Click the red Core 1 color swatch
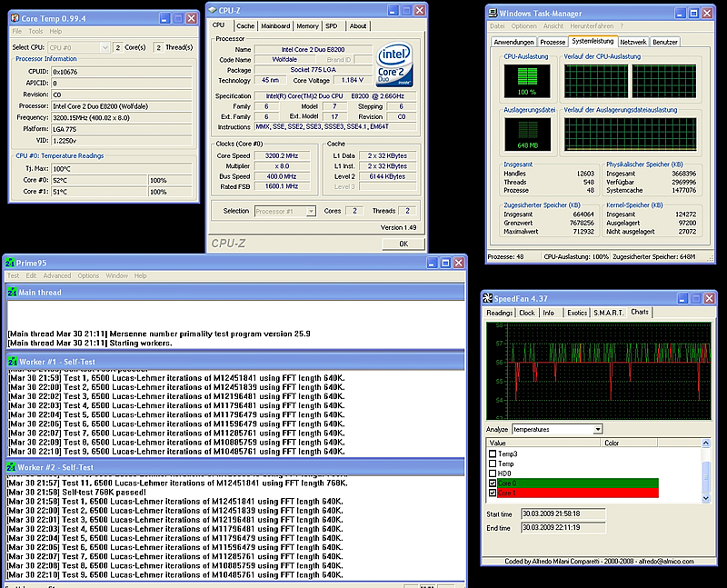 click(x=578, y=493)
